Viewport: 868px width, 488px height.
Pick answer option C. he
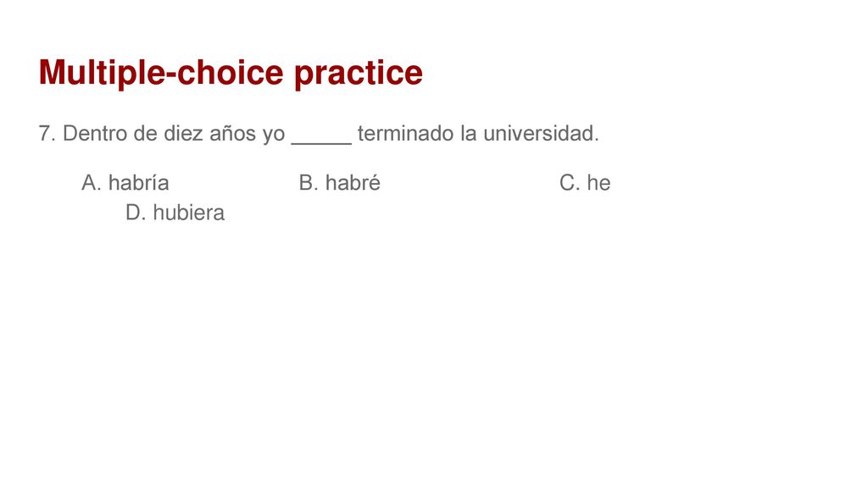pos(585,183)
